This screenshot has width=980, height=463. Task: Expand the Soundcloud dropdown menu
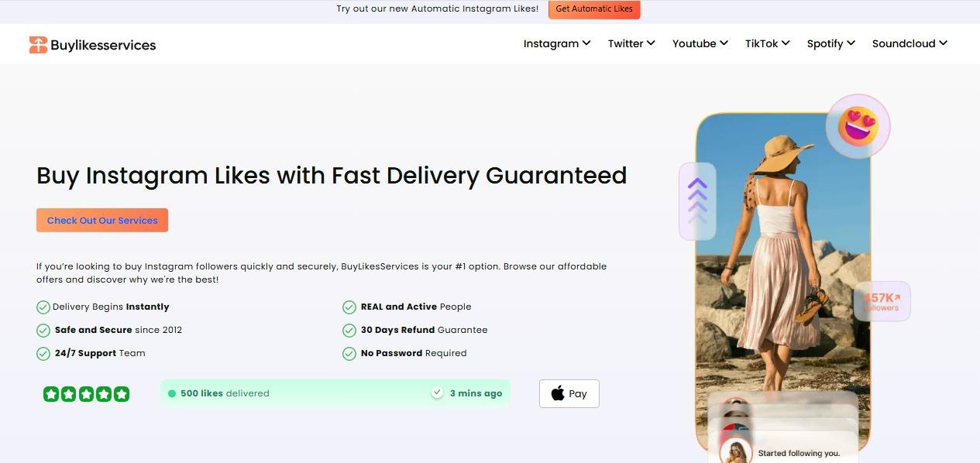coord(910,43)
